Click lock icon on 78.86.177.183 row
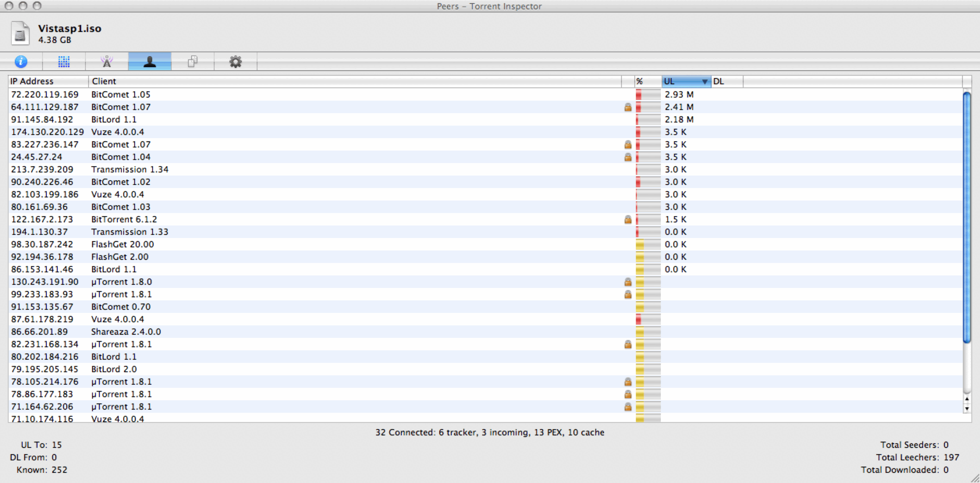980x483 pixels. pyautogui.click(x=628, y=394)
